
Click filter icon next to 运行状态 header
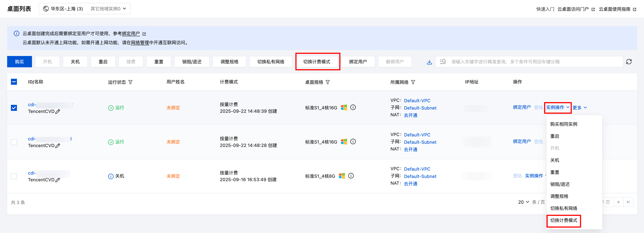[130, 82]
